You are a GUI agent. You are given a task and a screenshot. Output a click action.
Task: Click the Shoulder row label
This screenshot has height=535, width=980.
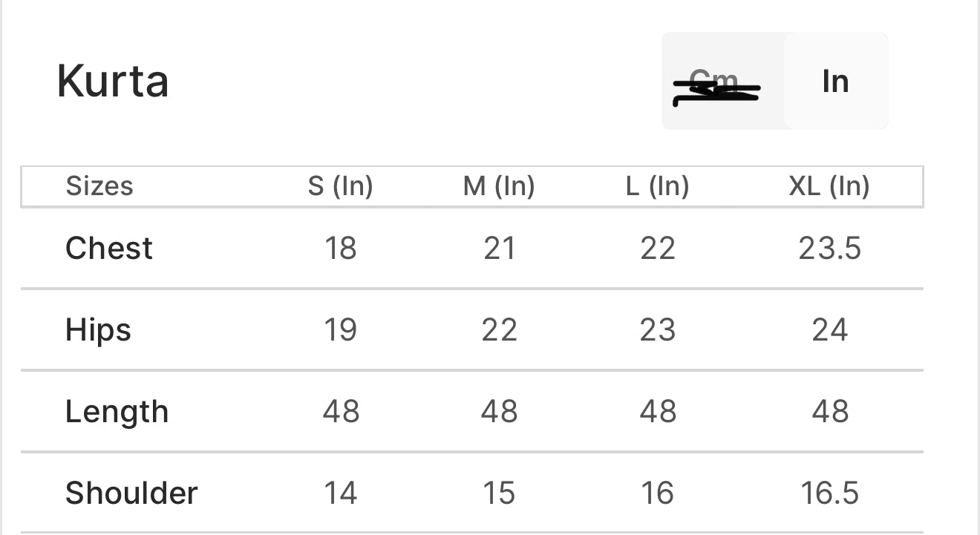pos(131,493)
